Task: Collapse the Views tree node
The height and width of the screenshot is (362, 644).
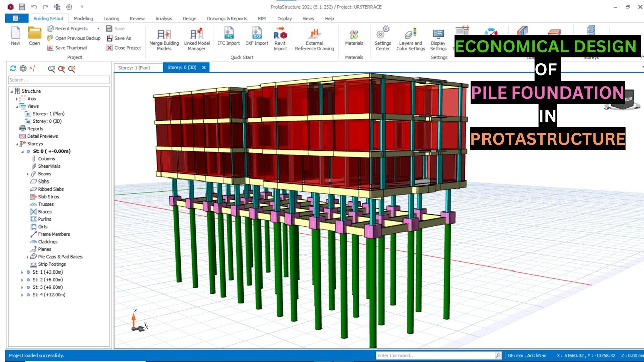Action: 17,106
